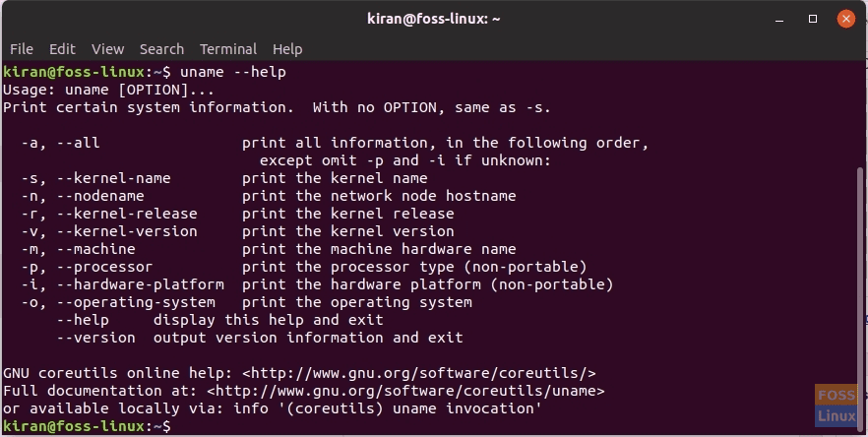Viewport: 868px width, 437px height.
Task: Open the View menu
Action: click(108, 48)
